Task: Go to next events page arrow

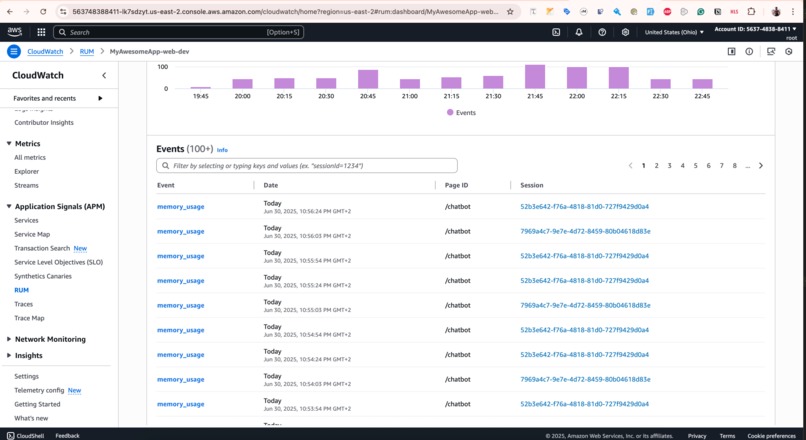Action: [761, 166]
